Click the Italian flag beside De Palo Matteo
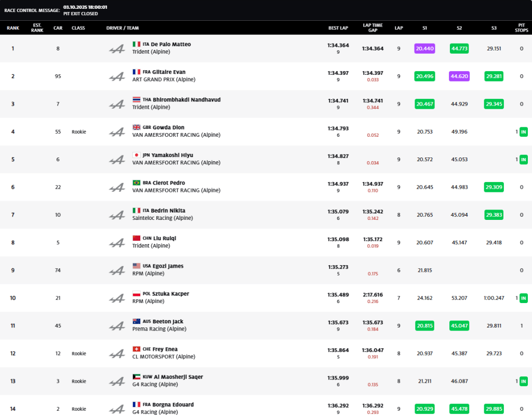The image size is (532, 419). coord(137,44)
